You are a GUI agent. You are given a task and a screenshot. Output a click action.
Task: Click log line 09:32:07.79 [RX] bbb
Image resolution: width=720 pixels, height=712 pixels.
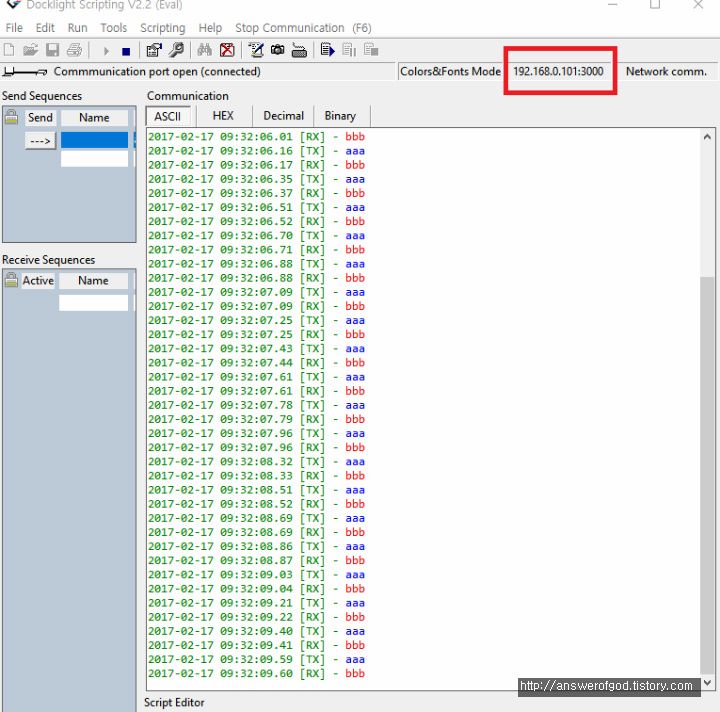coord(256,419)
